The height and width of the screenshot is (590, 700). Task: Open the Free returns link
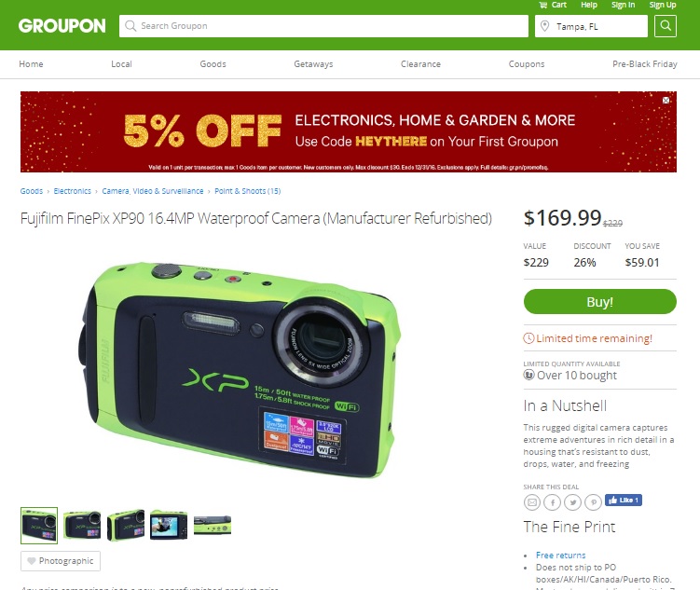pos(561,556)
